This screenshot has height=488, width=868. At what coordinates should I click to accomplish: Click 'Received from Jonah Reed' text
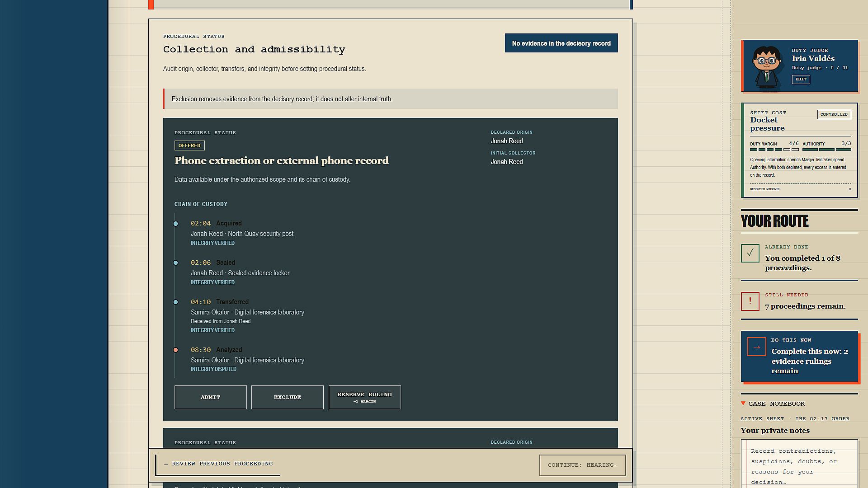point(221,321)
